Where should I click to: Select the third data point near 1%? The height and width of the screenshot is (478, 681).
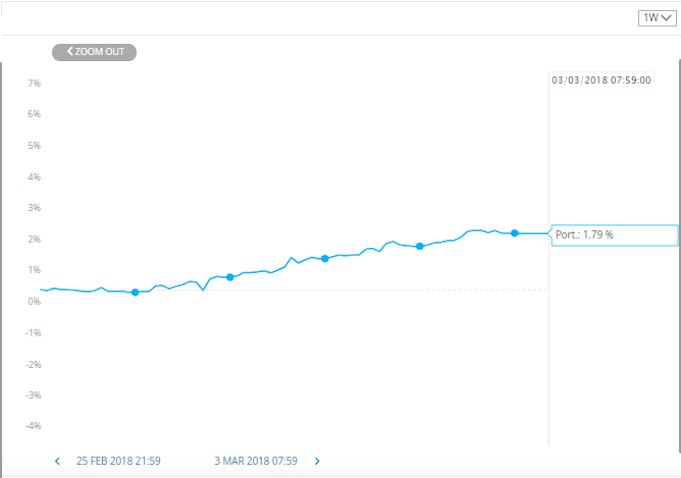coord(325,258)
